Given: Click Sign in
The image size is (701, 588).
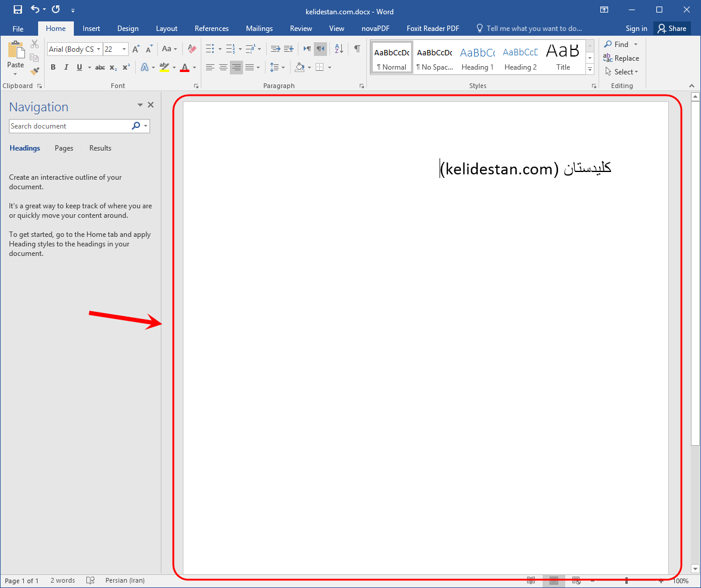Looking at the screenshot, I should pyautogui.click(x=636, y=29).
